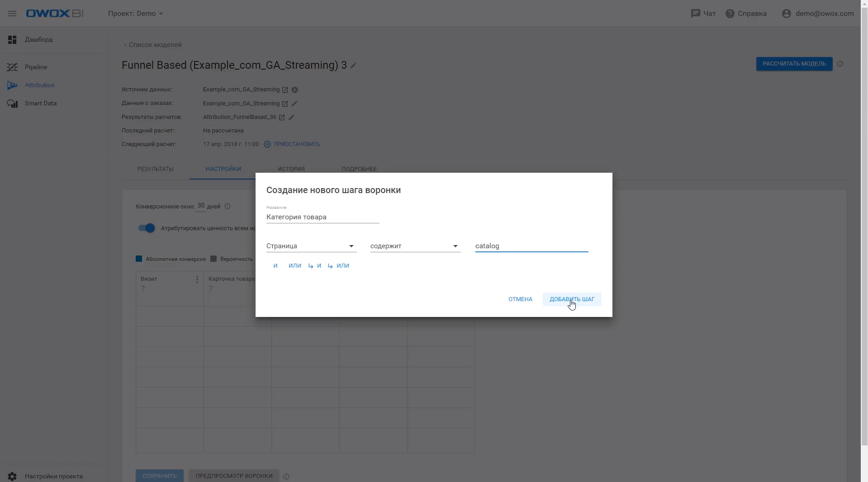Click the step name input field
Image resolution: width=868 pixels, height=482 pixels.
tap(322, 217)
